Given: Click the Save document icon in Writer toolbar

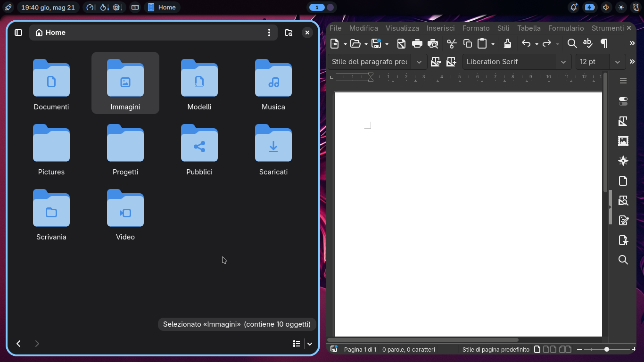Looking at the screenshot, I should (x=376, y=44).
